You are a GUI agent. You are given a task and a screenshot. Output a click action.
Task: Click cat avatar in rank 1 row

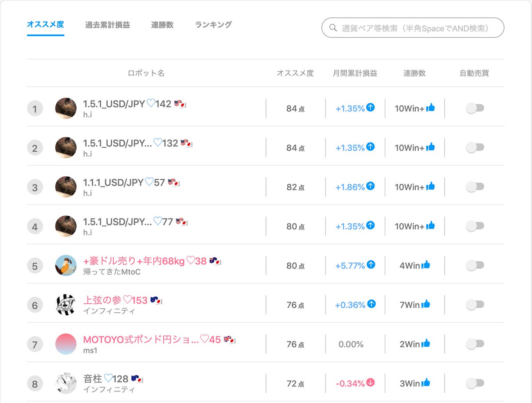[x=66, y=108]
